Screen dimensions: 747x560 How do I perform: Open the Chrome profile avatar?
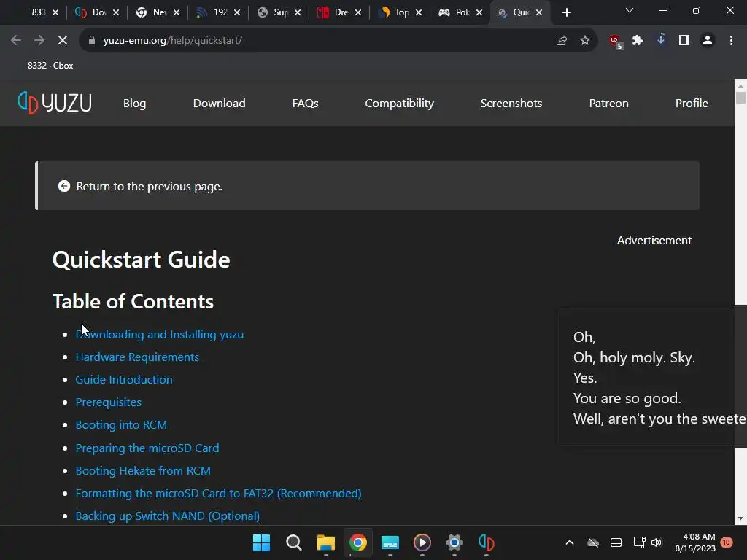708,41
